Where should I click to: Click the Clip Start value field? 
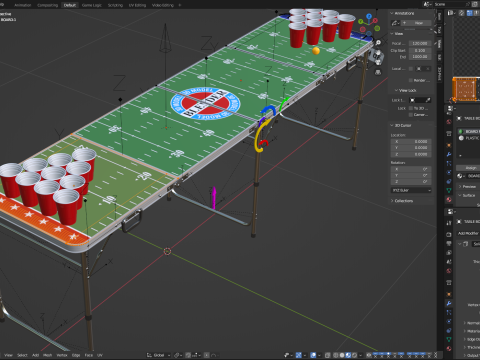coord(420,50)
